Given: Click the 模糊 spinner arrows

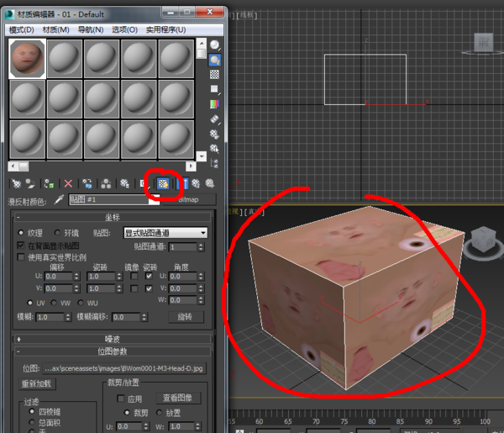Looking at the screenshot, I should pyautogui.click(x=68, y=317).
